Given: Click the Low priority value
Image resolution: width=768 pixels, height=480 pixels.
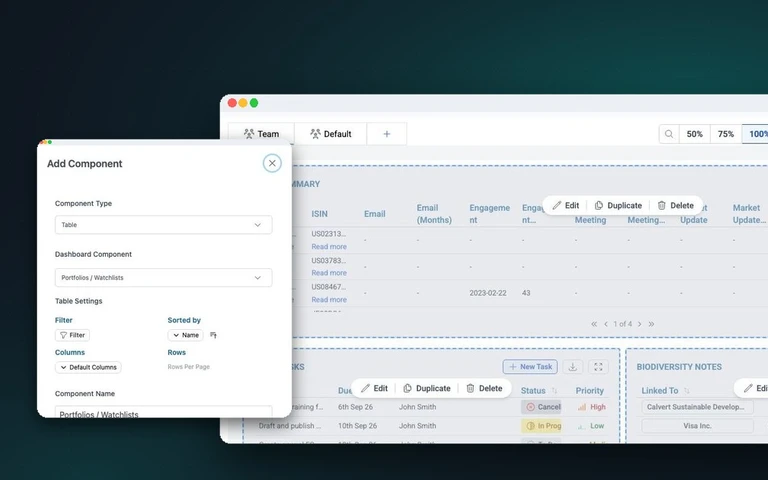Looking at the screenshot, I should pos(591,426).
